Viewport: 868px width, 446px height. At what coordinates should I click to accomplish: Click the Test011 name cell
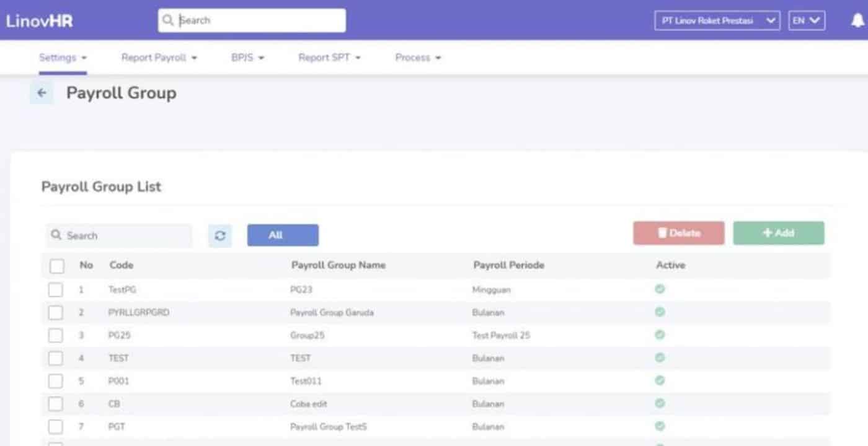click(x=306, y=381)
